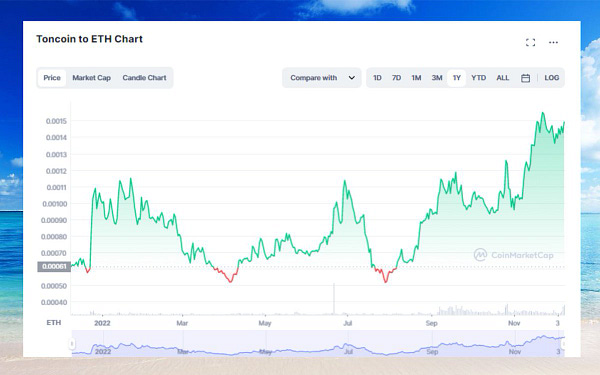
Task: Click the 0.00080 y-axis label
Action: 54,237
